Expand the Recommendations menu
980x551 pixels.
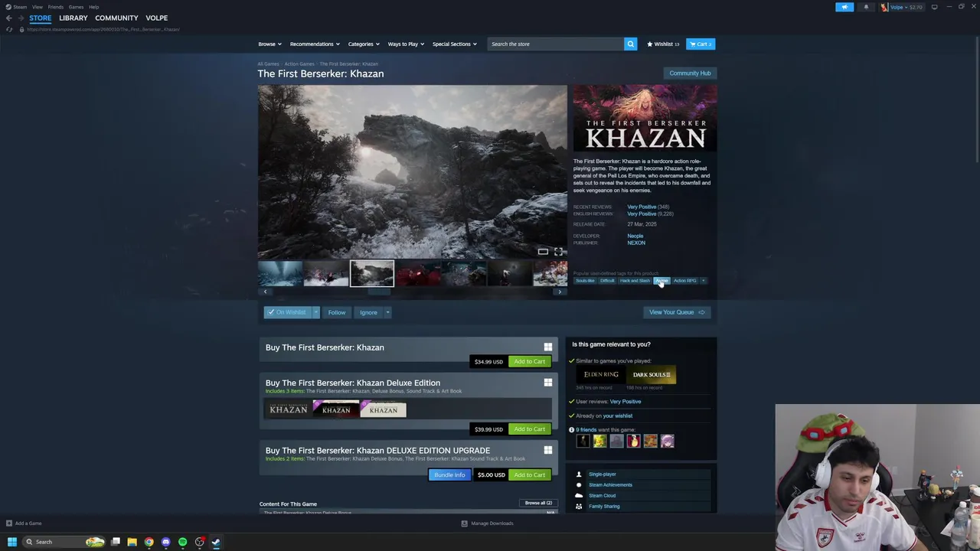pos(315,44)
